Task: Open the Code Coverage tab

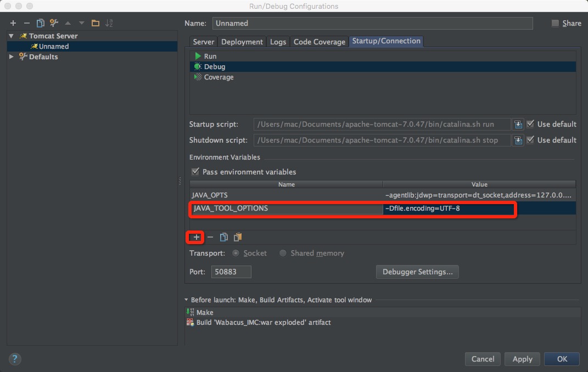Action: [319, 42]
